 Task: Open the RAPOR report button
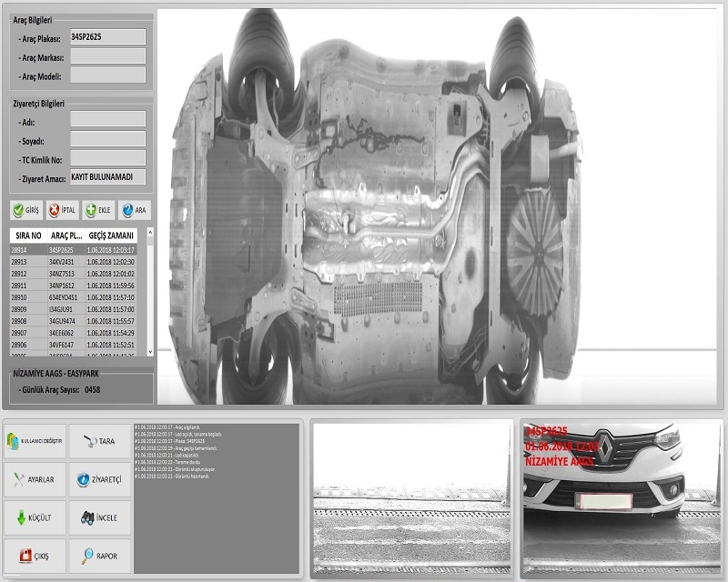[x=99, y=555]
